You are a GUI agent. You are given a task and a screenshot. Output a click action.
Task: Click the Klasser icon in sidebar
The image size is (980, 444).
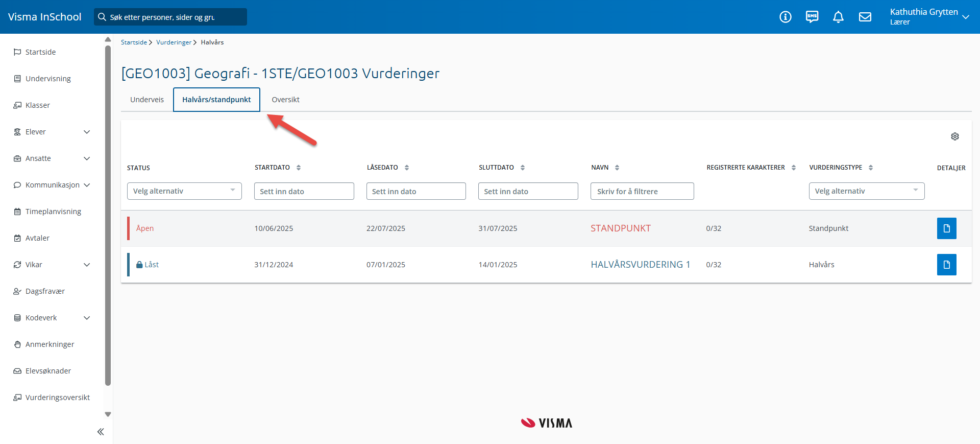pos(17,105)
